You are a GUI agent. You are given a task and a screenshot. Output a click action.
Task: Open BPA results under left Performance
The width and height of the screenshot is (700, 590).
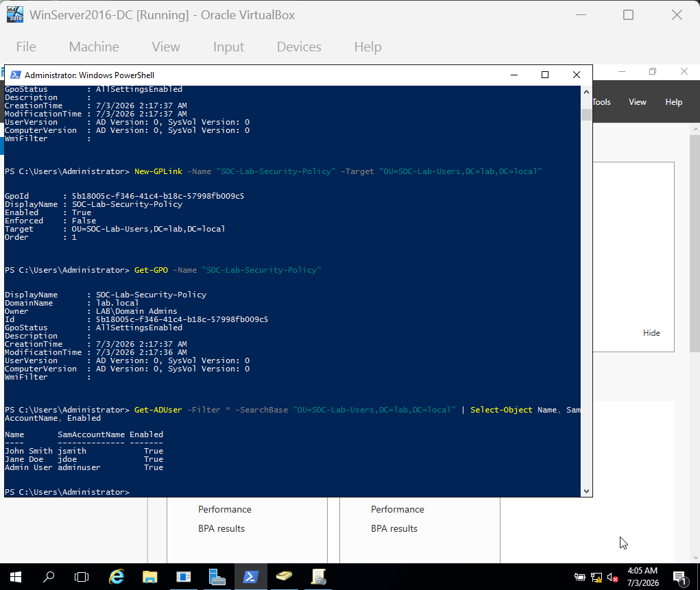click(x=221, y=528)
